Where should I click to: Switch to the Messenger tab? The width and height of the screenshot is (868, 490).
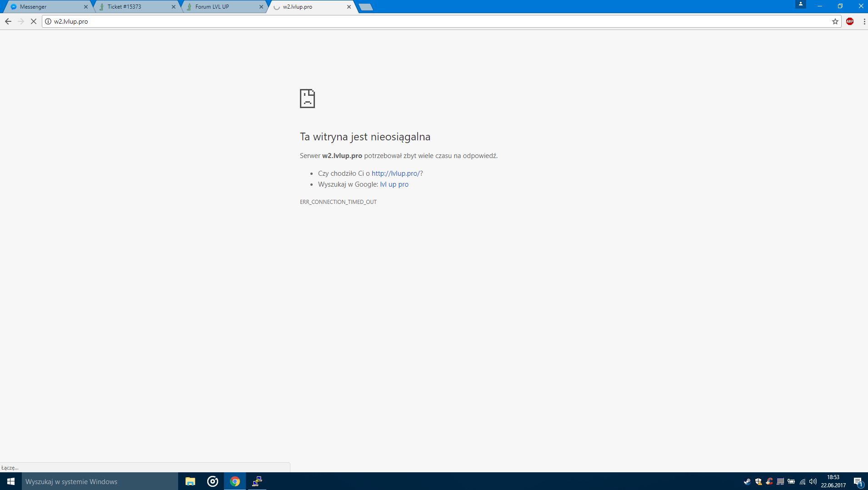pyautogui.click(x=45, y=7)
